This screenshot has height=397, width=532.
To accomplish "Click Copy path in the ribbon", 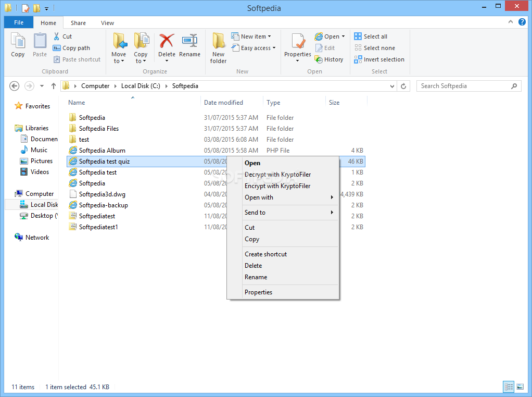I will tap(72, 48).
